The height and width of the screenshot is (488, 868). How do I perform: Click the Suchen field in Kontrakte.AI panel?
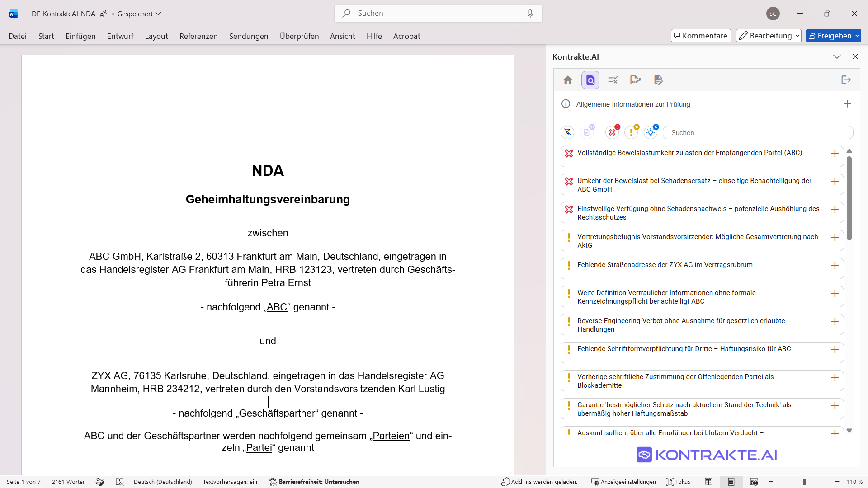click(x=758, y=132)
